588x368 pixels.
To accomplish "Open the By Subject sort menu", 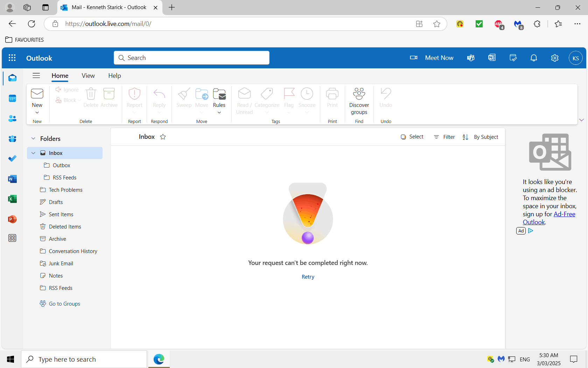I will click(481, 137).
